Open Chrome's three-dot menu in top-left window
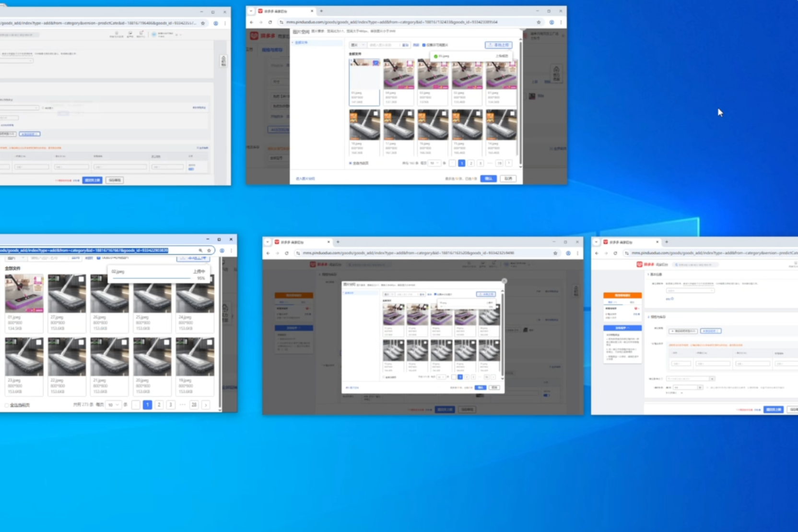Image resolution: width=798 pixels, height=532 pixels. (225, 23)
